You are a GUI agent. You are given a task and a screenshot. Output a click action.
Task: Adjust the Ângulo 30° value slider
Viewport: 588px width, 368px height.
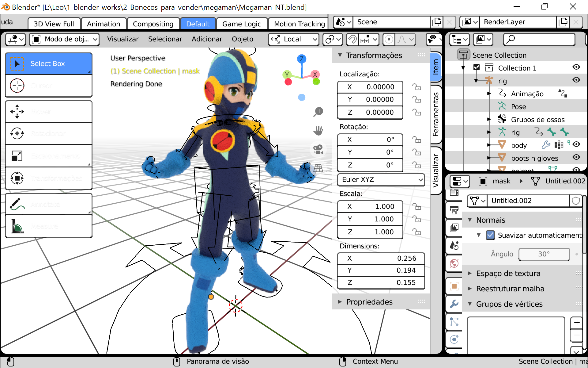pyautogui.click(x=544, y=254)
